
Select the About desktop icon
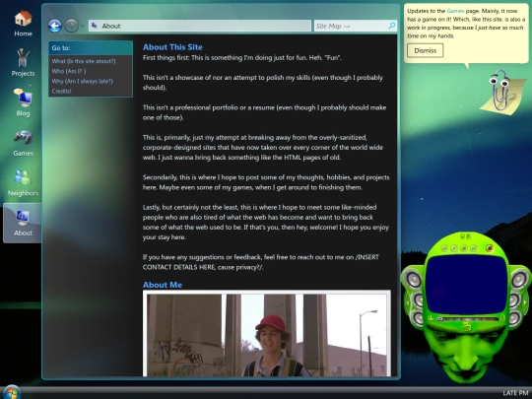pyautogui.click(x=23, y=223)
